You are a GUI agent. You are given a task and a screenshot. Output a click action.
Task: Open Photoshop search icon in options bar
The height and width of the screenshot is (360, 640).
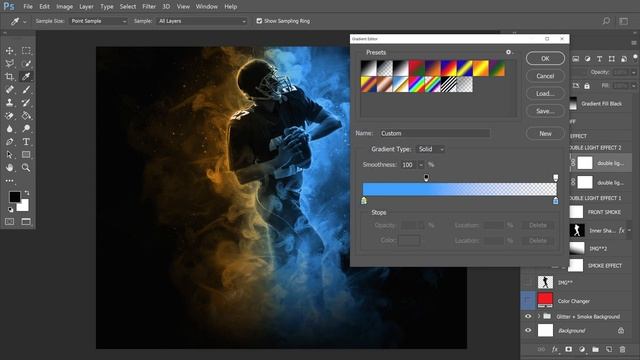(607, 21)
